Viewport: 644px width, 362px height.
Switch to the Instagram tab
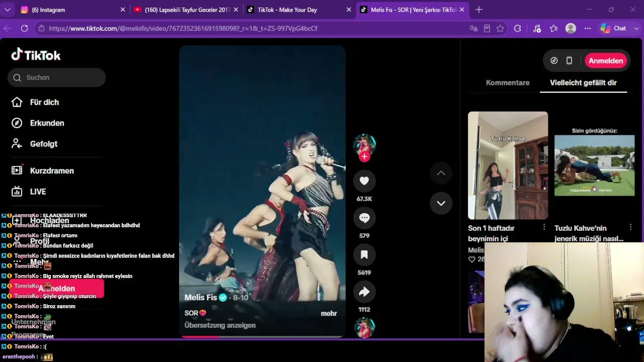(x=73, y=10)
